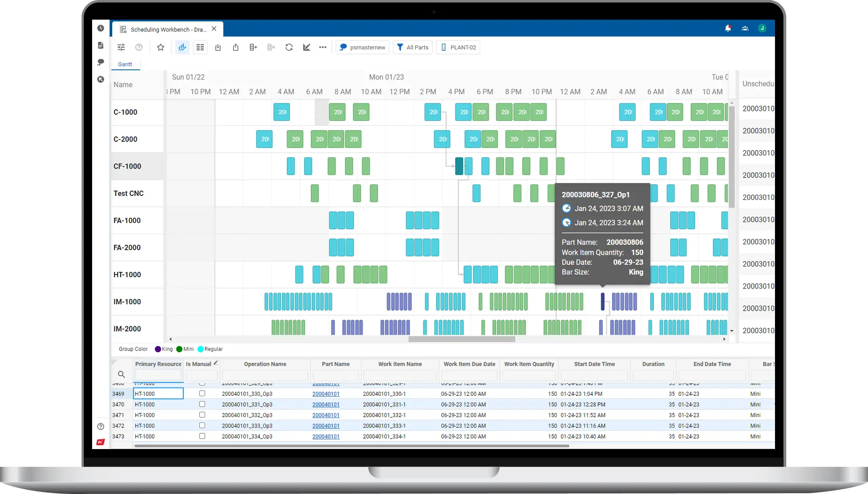This screenshot has width=868, height=494.
Task: Open the PLANT-02 selector dropdown
Action: (x=458, y=47)
